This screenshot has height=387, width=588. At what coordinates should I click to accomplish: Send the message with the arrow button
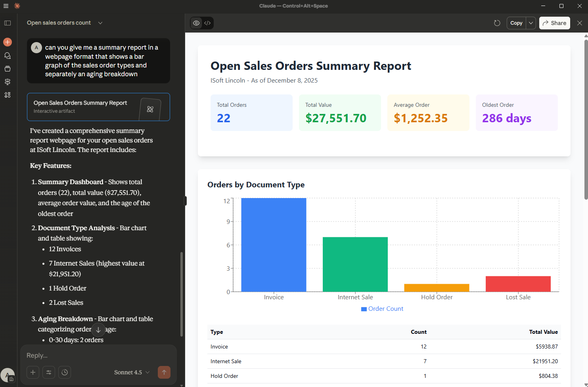(x=164, y=372)
